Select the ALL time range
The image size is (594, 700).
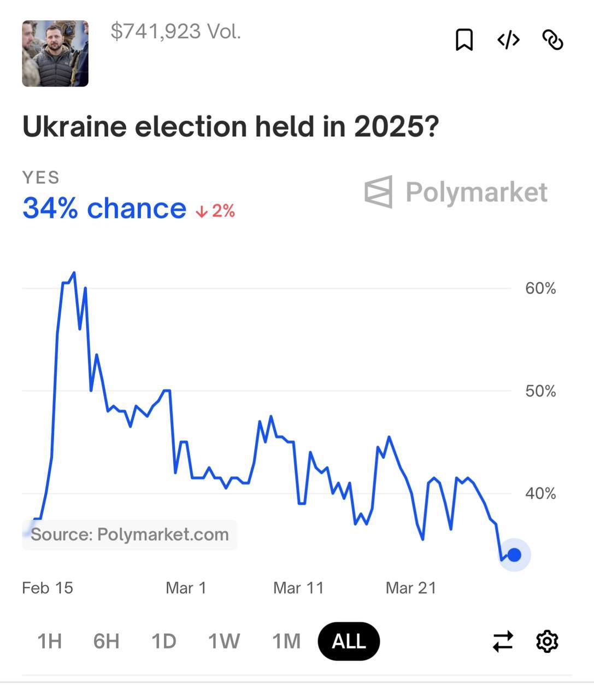click(349, 641)
